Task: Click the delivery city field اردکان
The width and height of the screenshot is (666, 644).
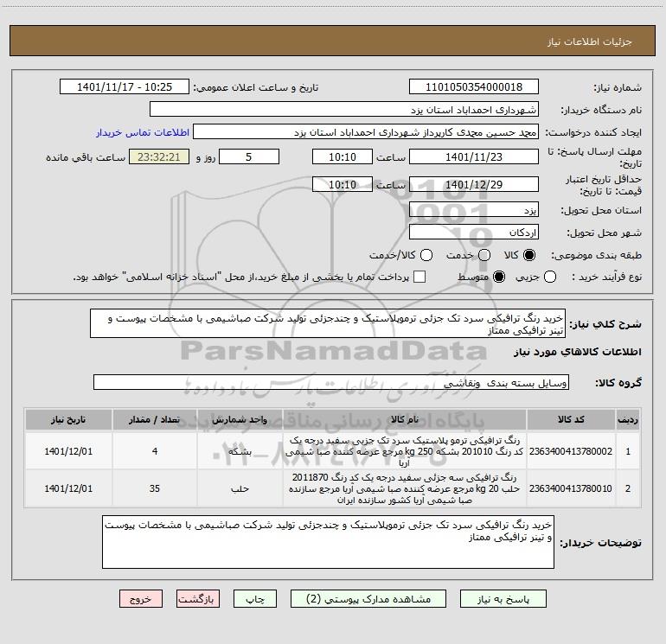Action: (x=474, y=233)
